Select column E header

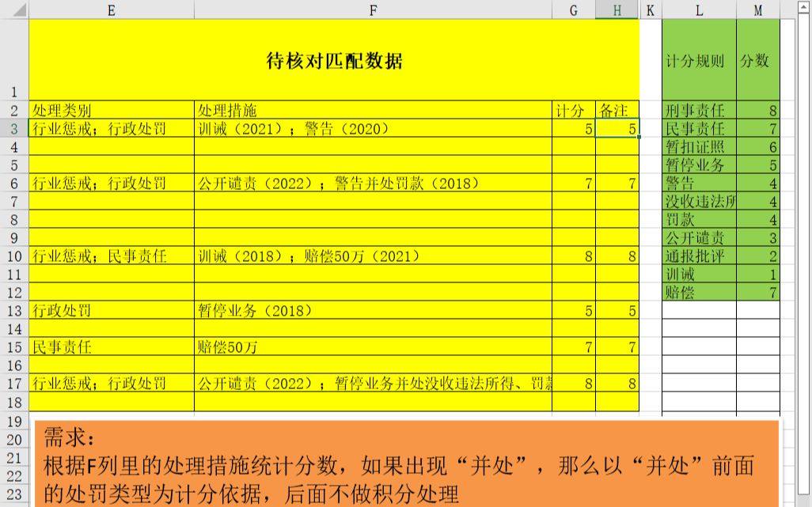pos(111,10)
